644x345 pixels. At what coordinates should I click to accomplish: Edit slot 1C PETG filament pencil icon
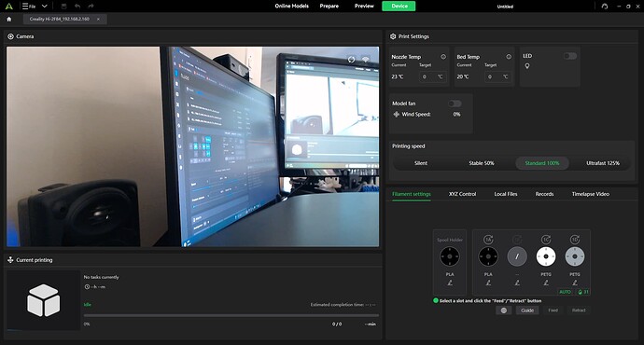click(x=546, y=283)
